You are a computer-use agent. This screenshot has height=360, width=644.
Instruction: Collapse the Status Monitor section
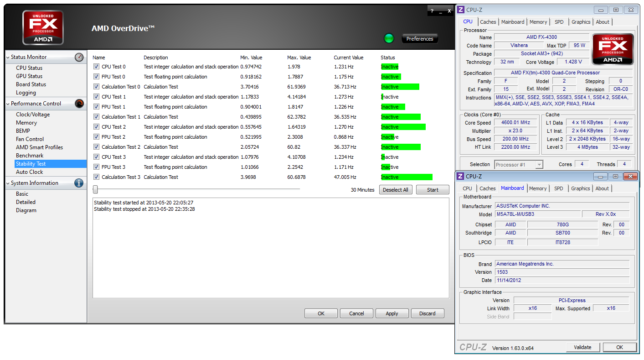(x=8, y=57)
